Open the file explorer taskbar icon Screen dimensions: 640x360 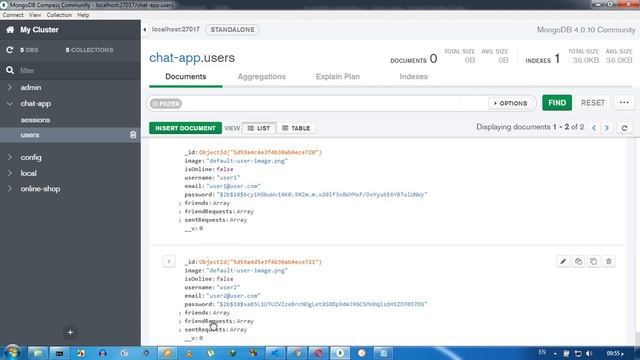[x=38, y=353]
